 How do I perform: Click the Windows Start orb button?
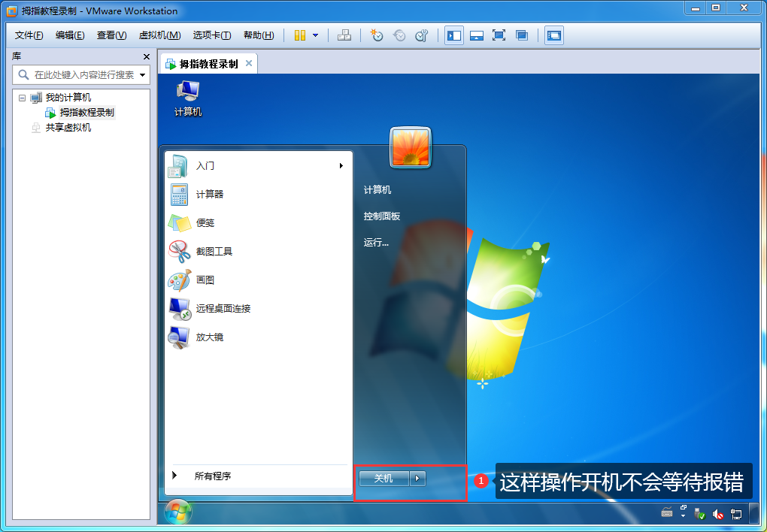[178, 512]
